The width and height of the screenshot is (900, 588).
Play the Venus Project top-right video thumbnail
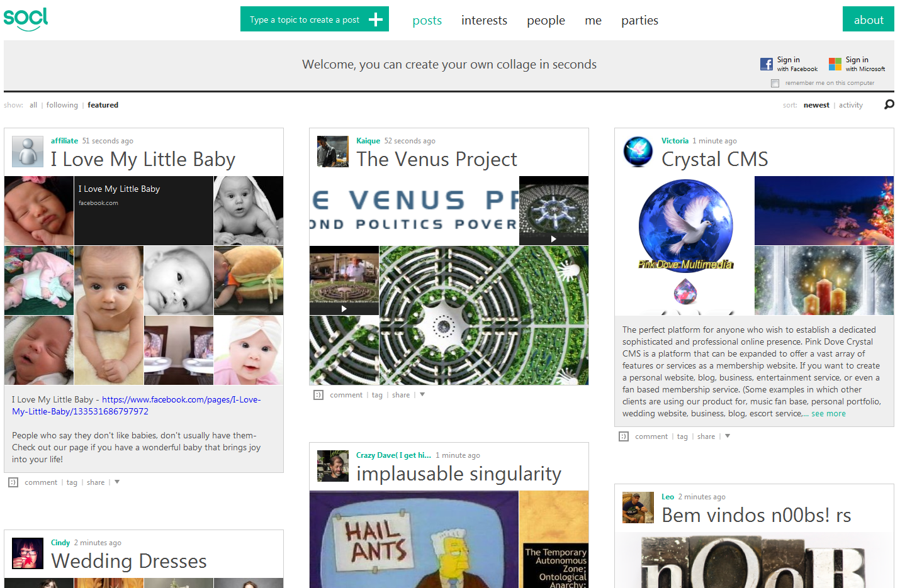pyautogui.click(x=553, y=211)
